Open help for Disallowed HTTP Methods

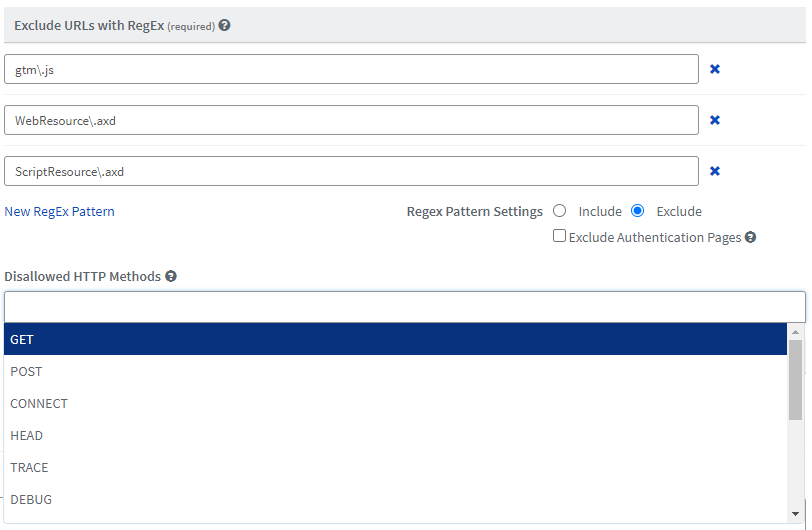(x=171, y=276)
